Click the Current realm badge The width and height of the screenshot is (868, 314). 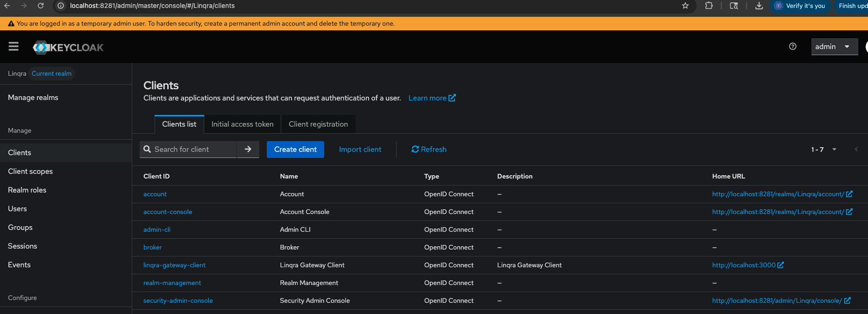point(51,74)
